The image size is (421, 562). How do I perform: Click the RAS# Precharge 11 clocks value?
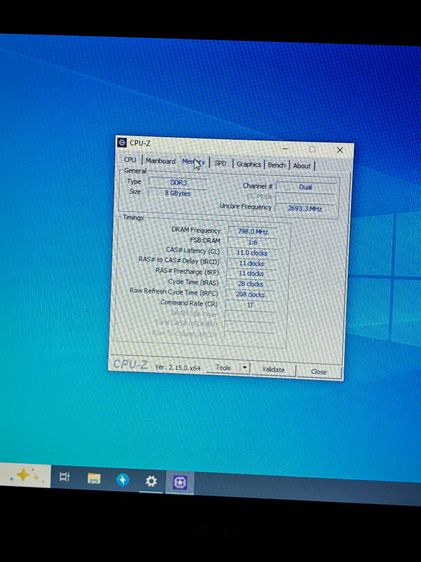pos(251,273)
